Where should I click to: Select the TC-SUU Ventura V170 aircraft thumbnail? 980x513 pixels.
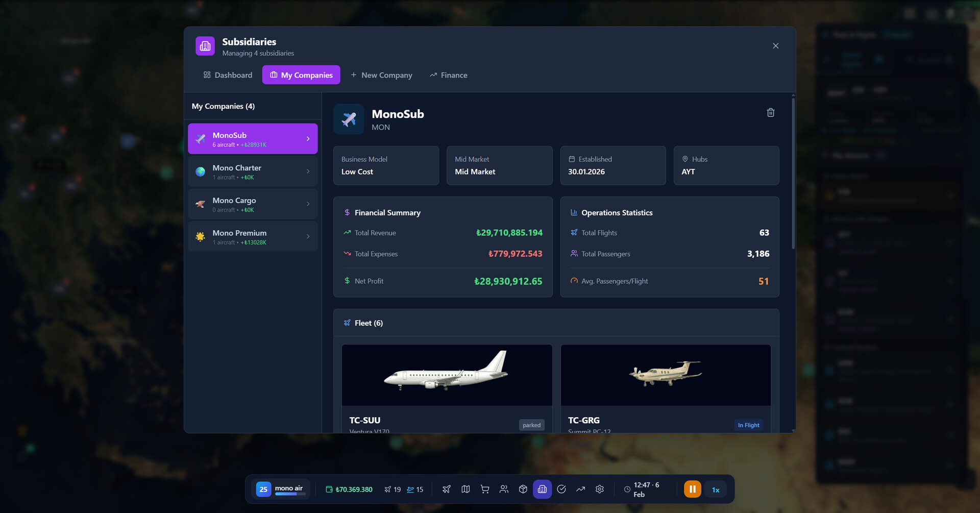pyautogui.click(x=446, y=375)
